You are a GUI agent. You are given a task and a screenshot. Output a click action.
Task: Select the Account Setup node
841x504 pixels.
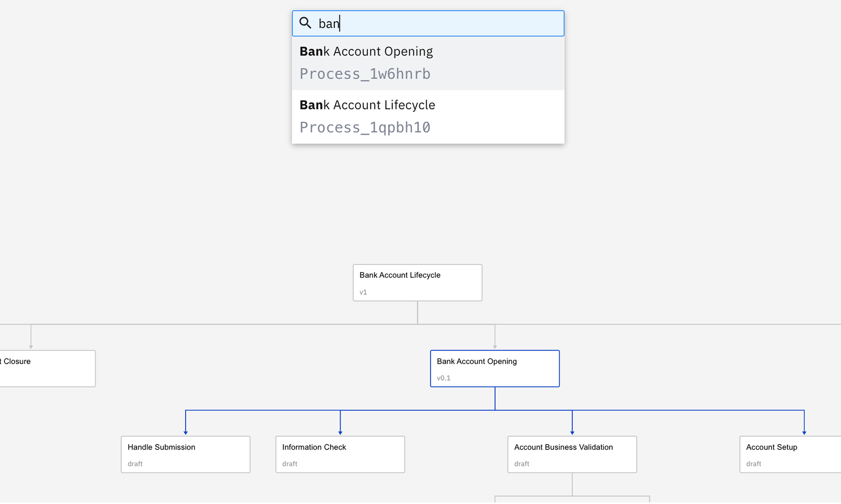click(790, 454)
